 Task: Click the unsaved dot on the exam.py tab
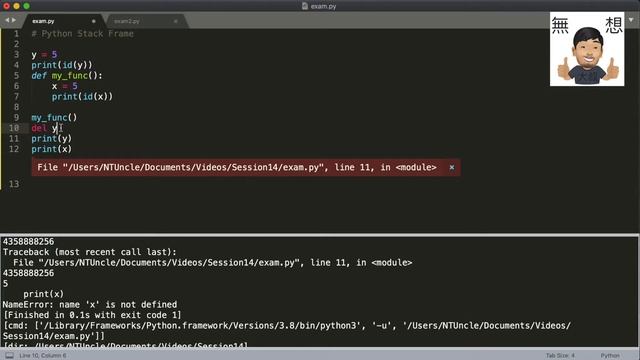[93, 21]
